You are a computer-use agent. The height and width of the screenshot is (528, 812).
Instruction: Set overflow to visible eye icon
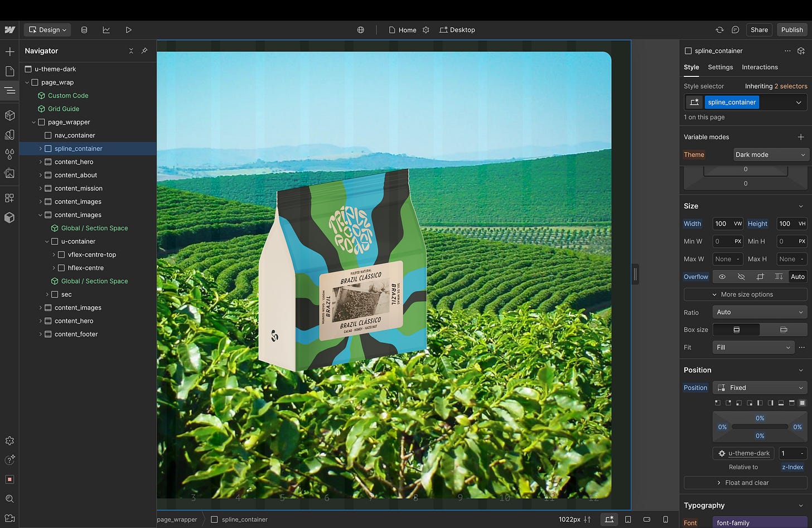[722, 277]
